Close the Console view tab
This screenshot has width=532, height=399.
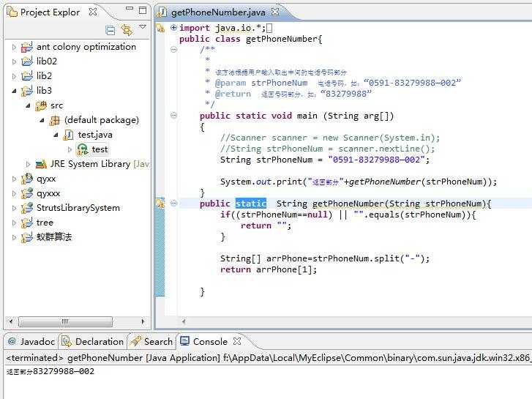coord(237,341)
